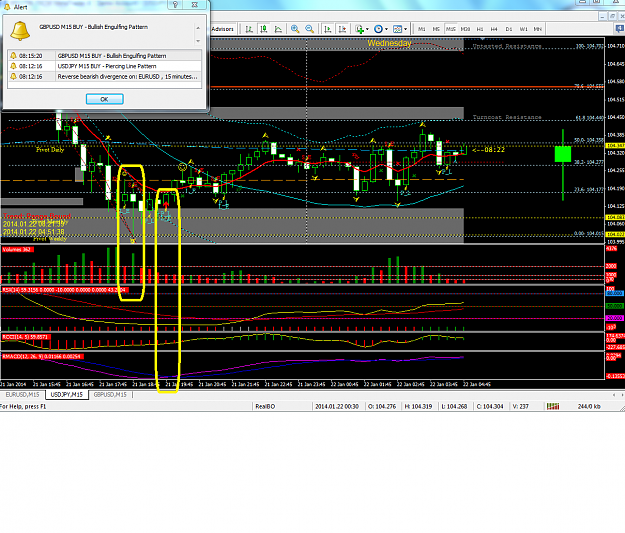Select the W1 timeframe
The height and width of the screenshot is (533, 625).
pos(523,29)
